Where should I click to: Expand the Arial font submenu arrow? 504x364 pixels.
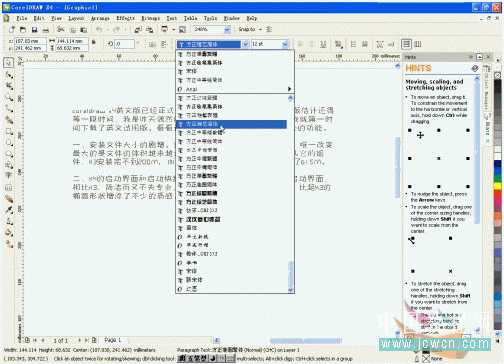[289, 89]
